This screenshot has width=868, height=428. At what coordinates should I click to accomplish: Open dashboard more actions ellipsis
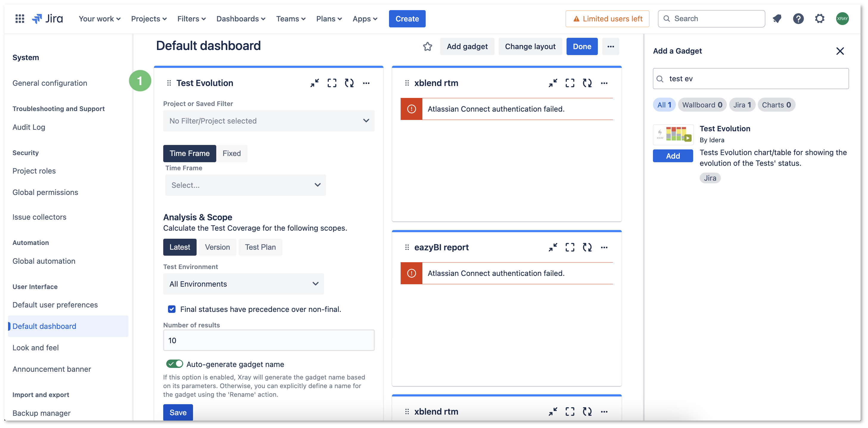611,46
